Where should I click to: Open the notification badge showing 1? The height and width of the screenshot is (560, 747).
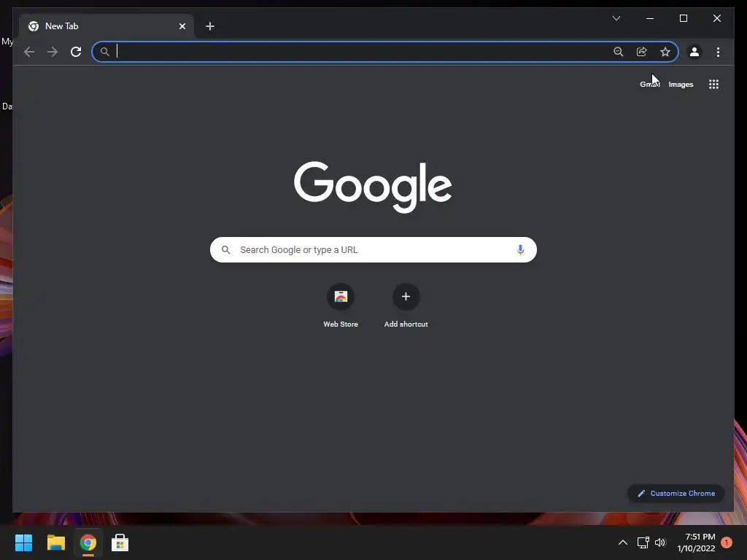[727, 542]
